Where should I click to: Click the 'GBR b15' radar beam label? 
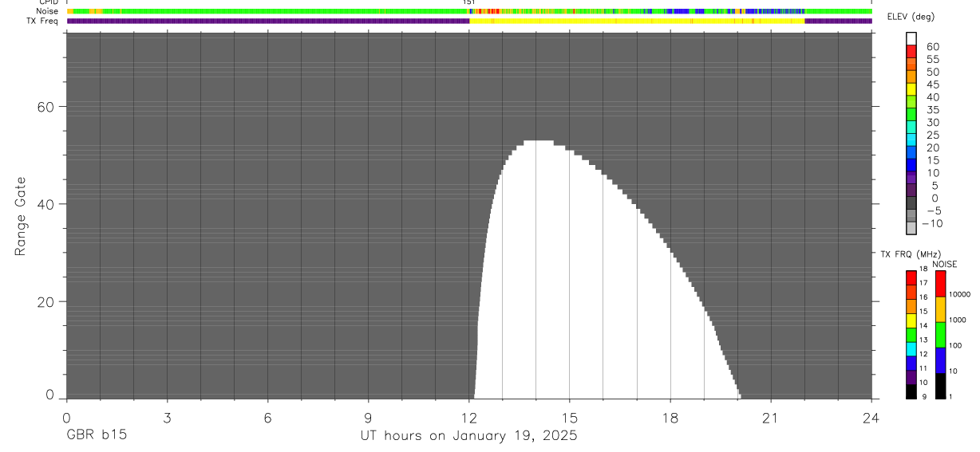pos(97,436)
